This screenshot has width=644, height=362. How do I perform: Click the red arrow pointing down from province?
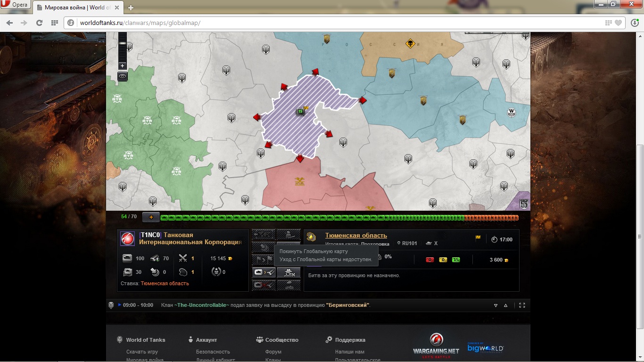click(300, 159)
